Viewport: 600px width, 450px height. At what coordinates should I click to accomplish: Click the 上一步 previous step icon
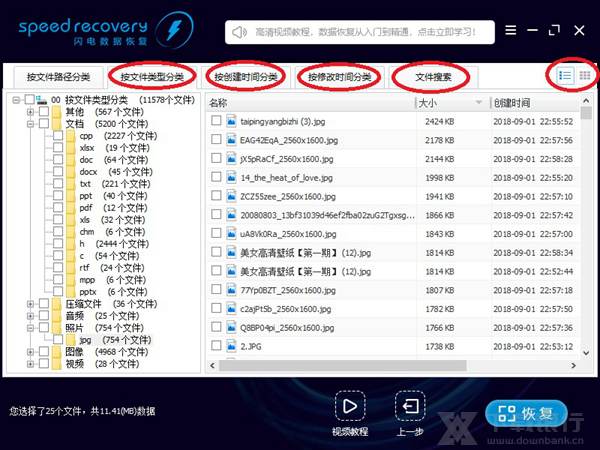(x=411, y=407)
